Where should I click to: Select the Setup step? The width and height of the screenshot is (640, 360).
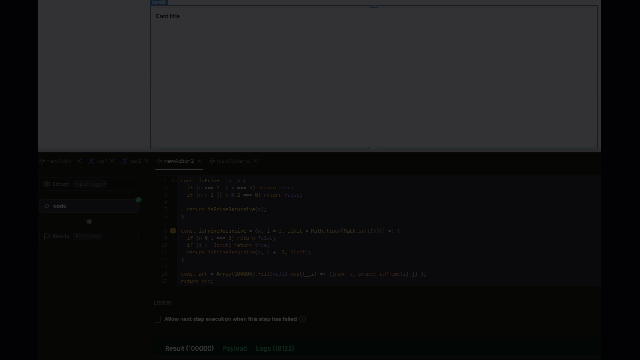click(89, 184)
